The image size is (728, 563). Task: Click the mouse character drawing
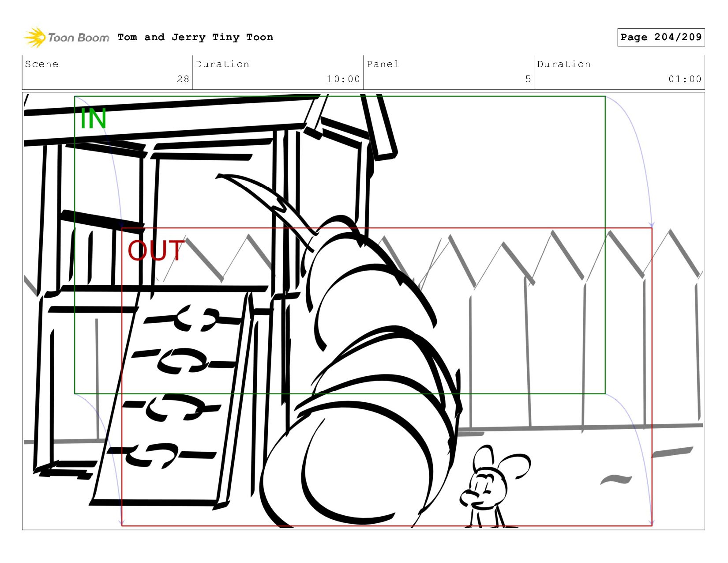[494, 486]
